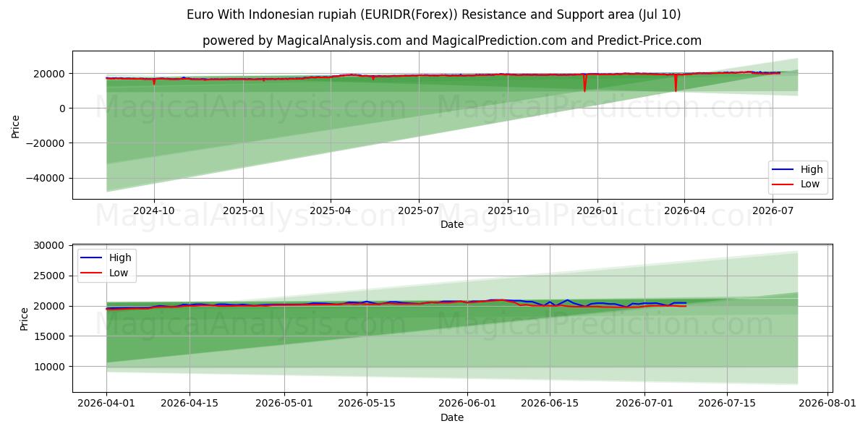The width and height of the screenshot is (868, 434).
Task: Click 'Low' in the top chart legend
Action: coord(810,184)
